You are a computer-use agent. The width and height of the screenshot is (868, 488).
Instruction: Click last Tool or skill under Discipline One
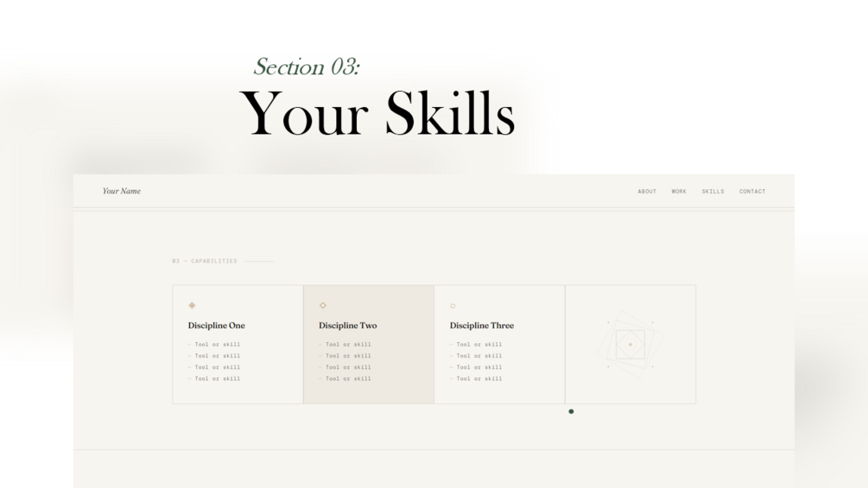218,379
